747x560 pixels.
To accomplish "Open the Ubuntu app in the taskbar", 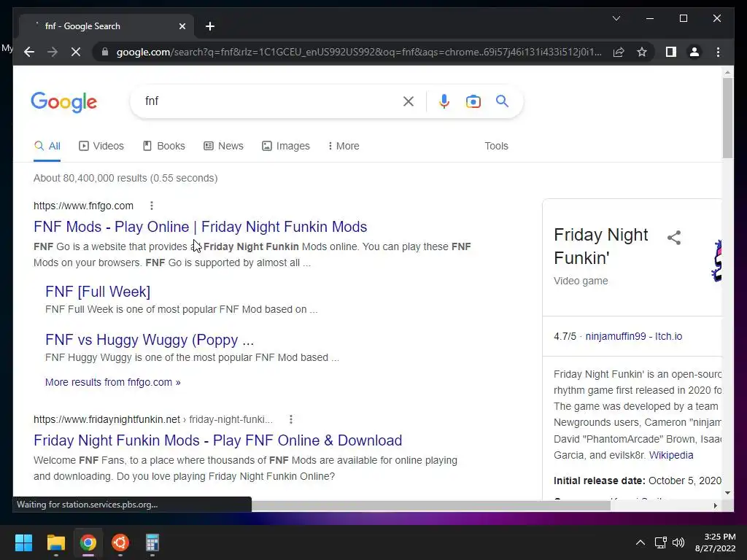I will coord(120,542).
